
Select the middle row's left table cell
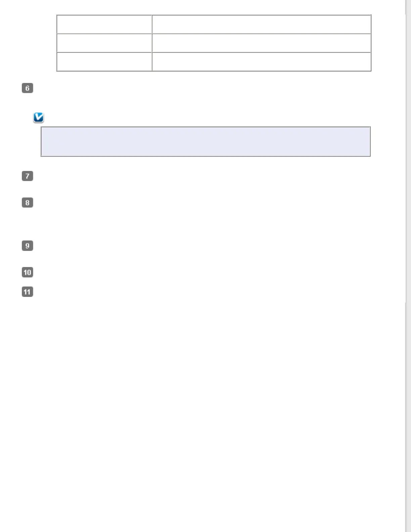pyautogui.click(x=104, y=43)
